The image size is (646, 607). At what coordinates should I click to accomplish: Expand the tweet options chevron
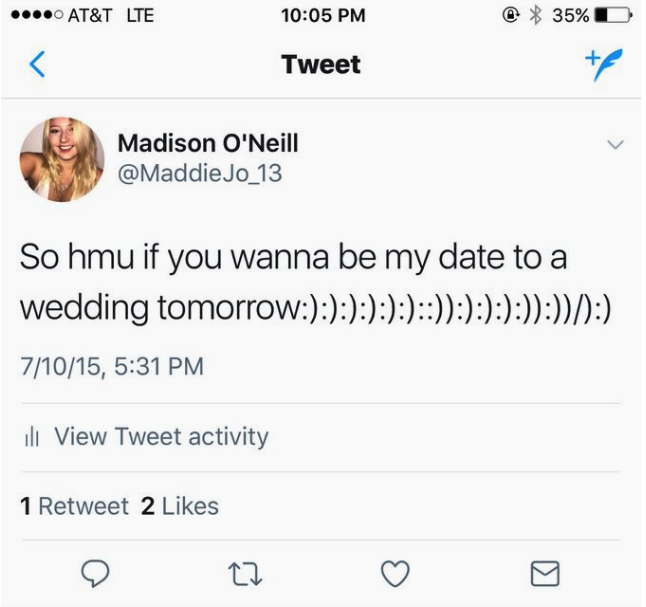coord(615,146)
